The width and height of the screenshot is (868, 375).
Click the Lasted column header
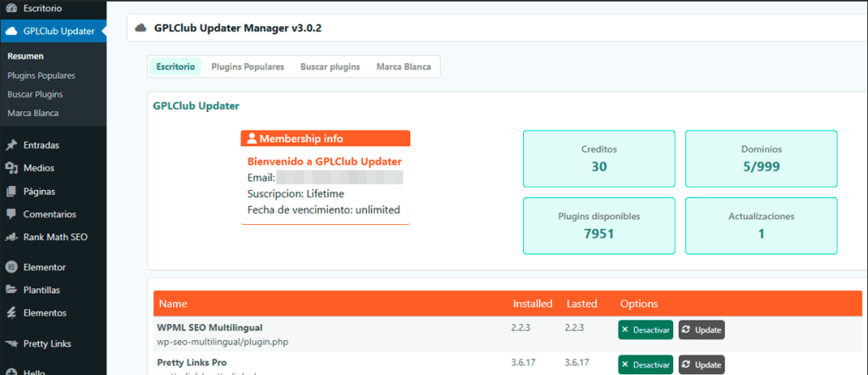[x=581, y=304]
